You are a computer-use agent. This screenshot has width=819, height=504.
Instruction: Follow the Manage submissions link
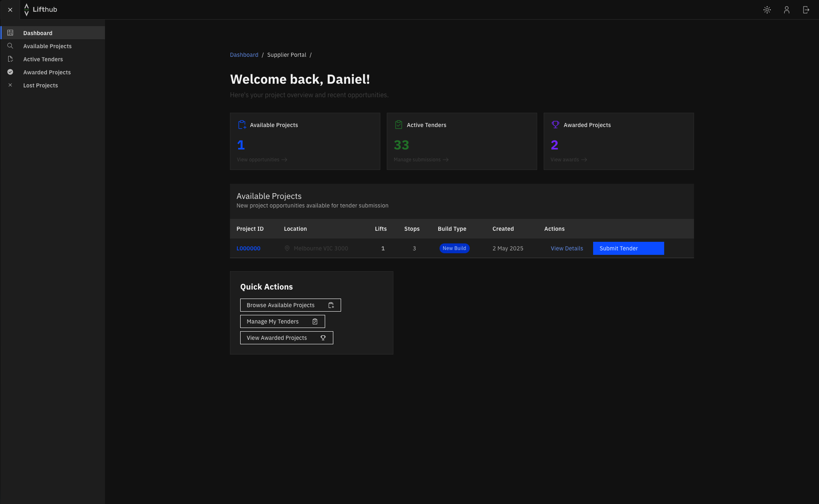click(421, 160)
